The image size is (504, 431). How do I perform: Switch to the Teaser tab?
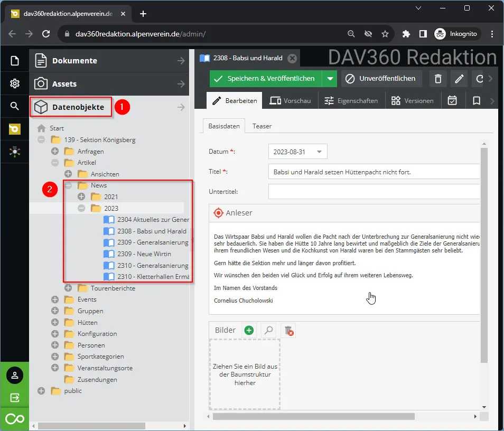click(x=262, y=126)
